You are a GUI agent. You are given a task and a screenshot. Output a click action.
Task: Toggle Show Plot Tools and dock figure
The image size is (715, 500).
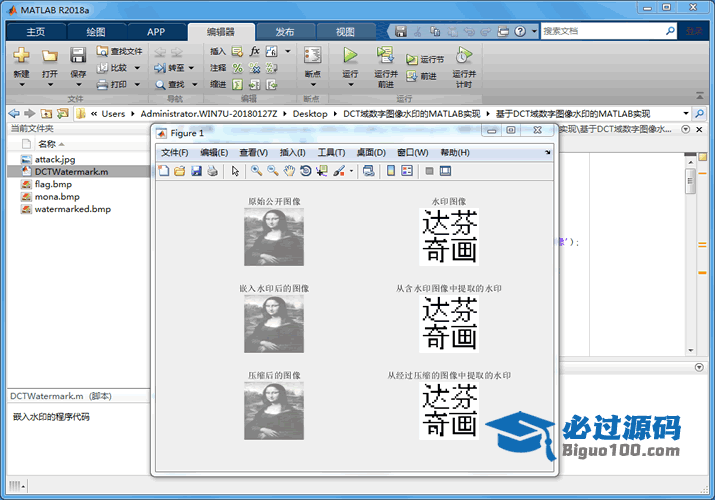(444, 171)
